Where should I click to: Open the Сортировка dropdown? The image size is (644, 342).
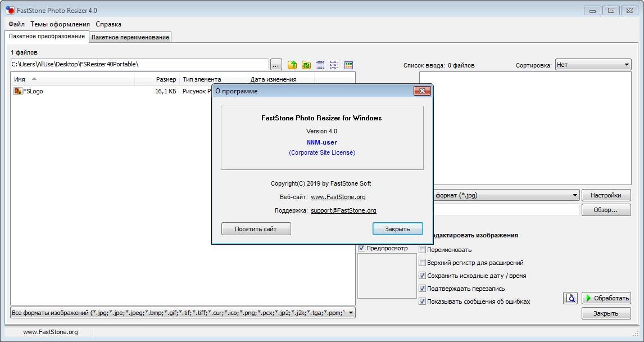tap(593, 65)
